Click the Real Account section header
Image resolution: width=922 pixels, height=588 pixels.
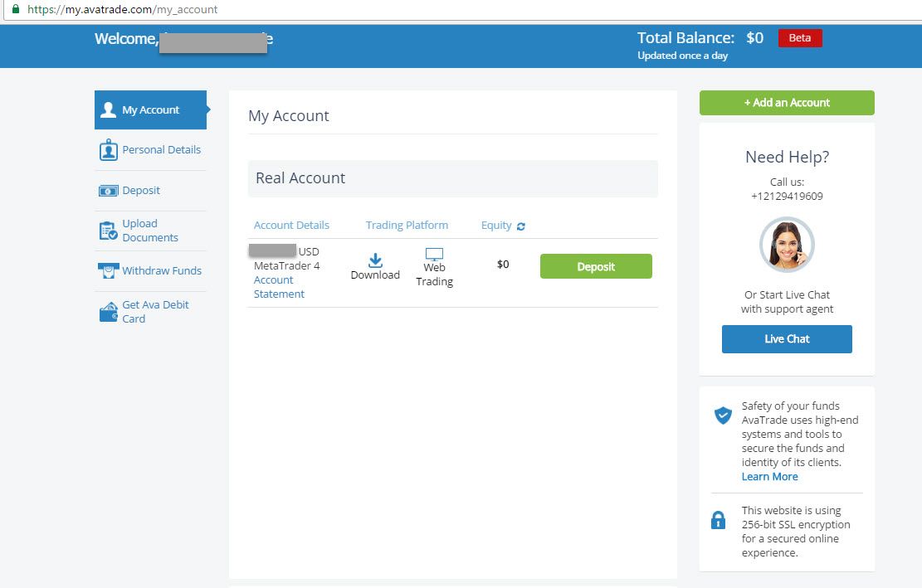(453, 178)
